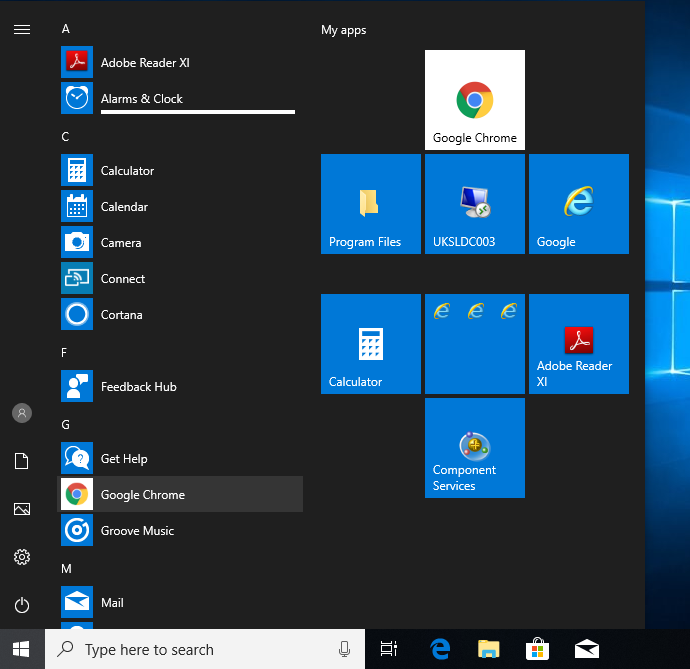Screen dimensions: 690x669
Task: Click the letter F section header
Action: pos(64,353)
